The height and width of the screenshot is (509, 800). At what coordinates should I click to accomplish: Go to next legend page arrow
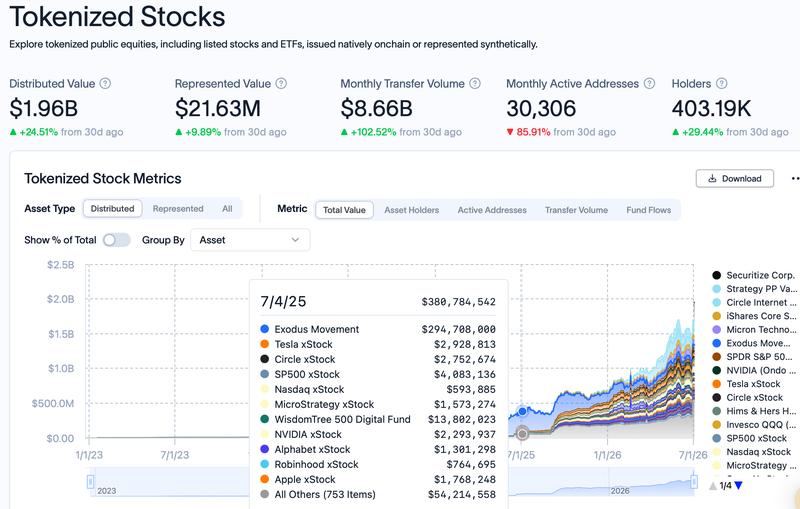(739, 486)
